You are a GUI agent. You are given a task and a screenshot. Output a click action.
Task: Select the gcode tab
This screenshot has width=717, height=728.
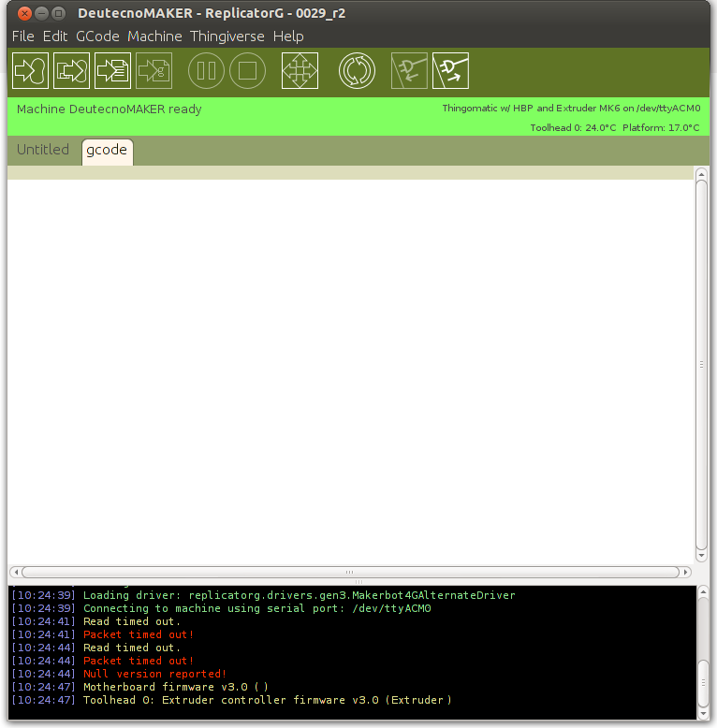tap(107, 150)
